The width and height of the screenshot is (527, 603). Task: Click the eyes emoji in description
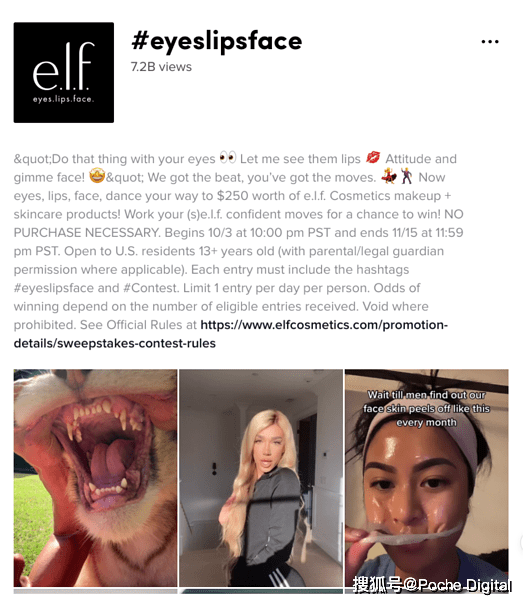228,158
